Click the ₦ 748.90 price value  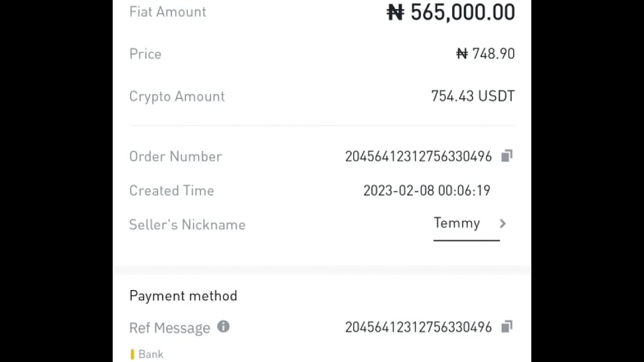[485, 54]
